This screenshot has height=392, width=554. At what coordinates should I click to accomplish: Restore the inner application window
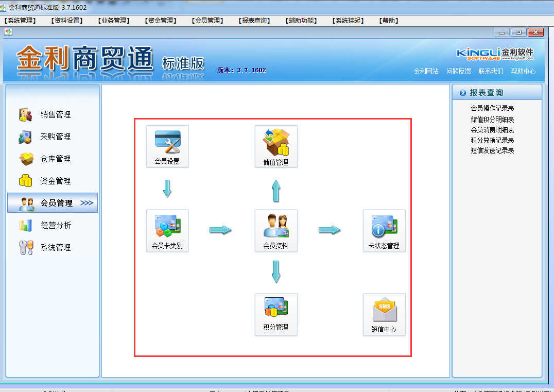coord(518,32)
